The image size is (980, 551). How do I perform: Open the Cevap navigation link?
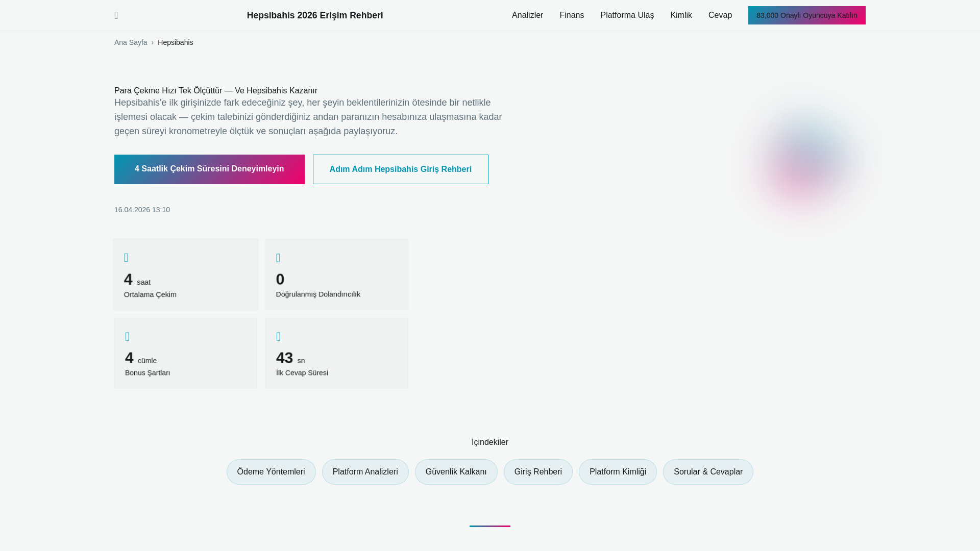pyautogui.click(x=720, y=15)
